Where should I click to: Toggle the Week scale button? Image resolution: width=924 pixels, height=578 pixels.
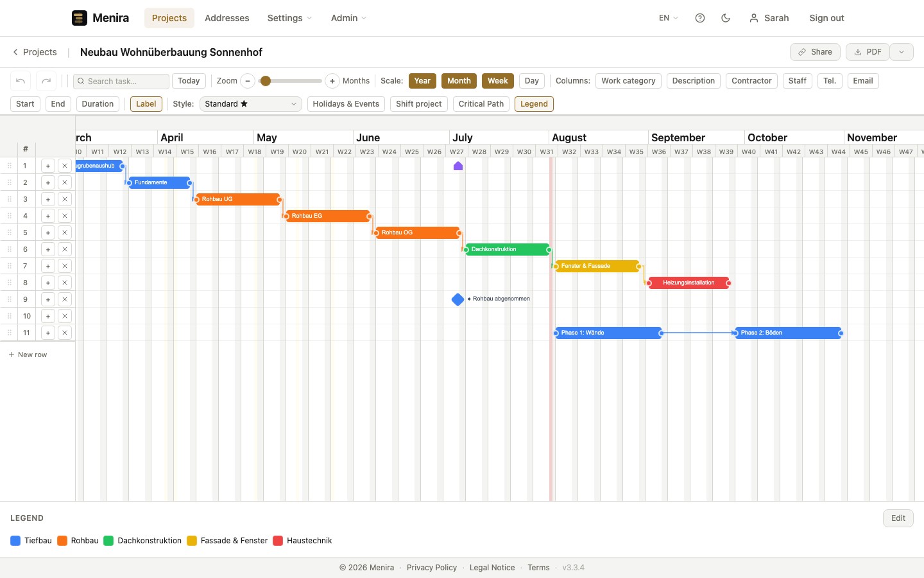click(x=498, y=81)
